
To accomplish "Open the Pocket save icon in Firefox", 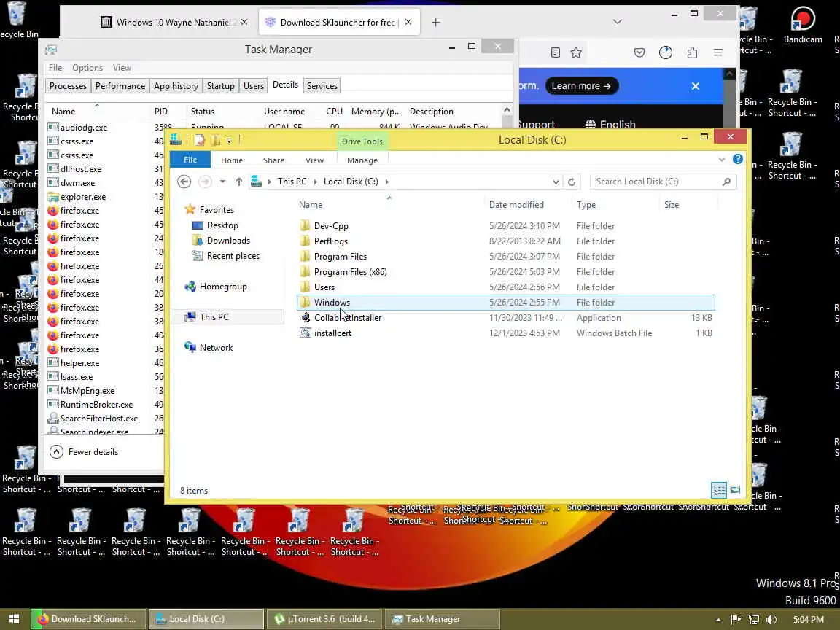I will (639, 52).
